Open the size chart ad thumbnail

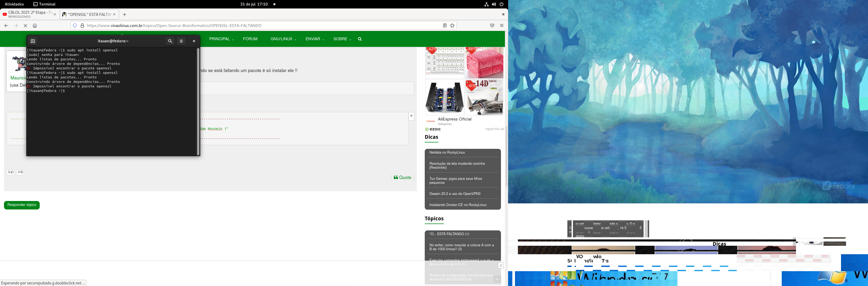click(x=445, y=63)
